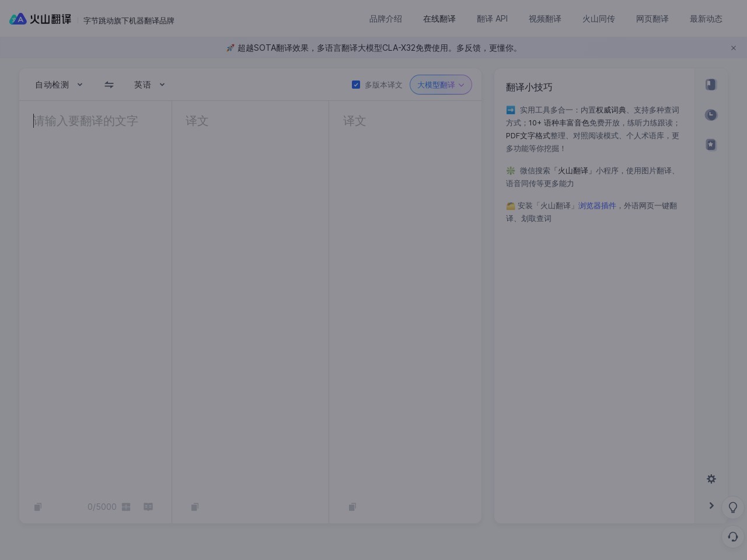Copy the first translation result
Viewport: 747px width, 560px height.
pyautogui.click(x=195, y=507)
